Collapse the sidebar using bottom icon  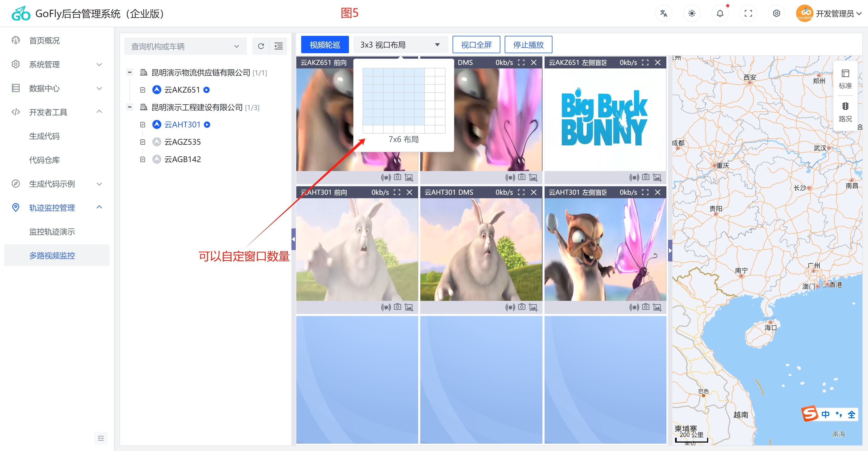[101, 438]
